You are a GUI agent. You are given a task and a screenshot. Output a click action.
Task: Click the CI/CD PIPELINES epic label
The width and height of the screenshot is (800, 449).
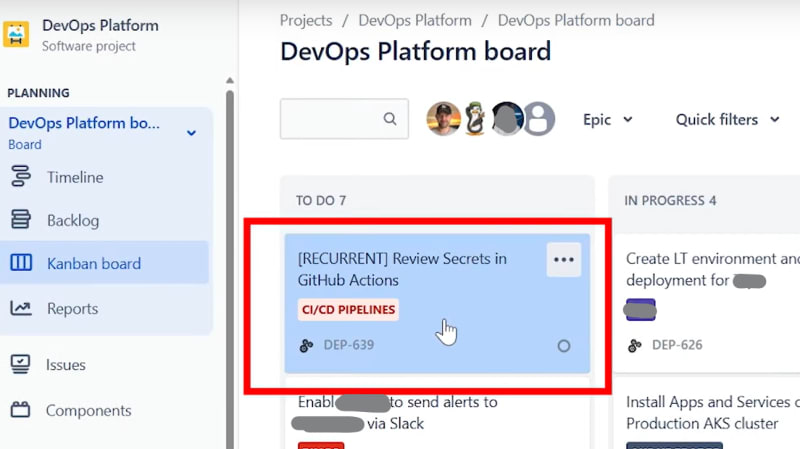coord(348,310)
